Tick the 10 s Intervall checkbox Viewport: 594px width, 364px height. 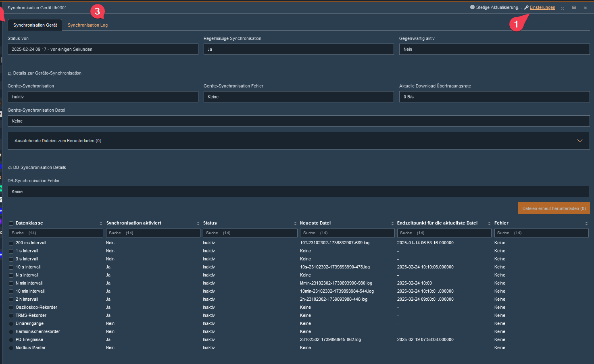point(11,267)
